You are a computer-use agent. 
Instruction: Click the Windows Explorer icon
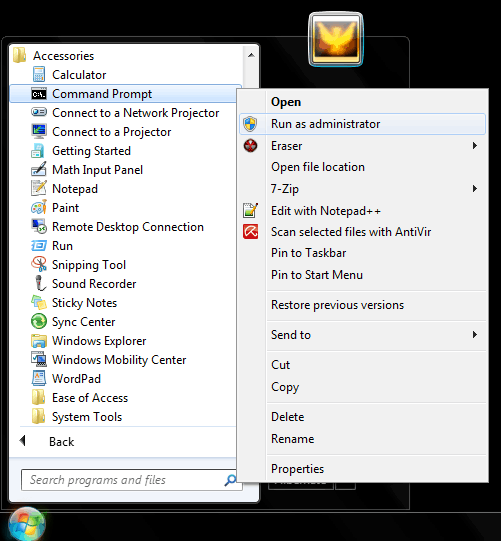coord(39,341)
